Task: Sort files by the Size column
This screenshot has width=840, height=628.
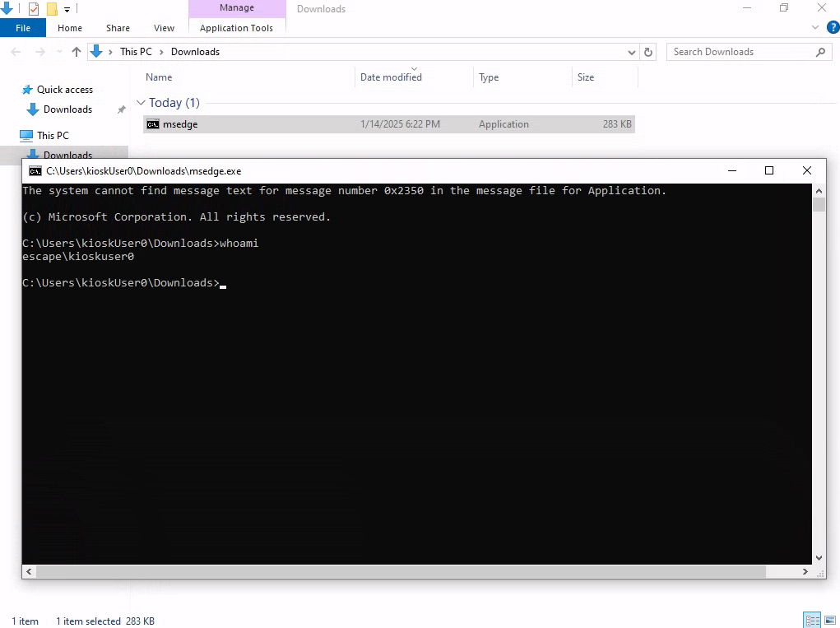Action: tap(586, 77)
